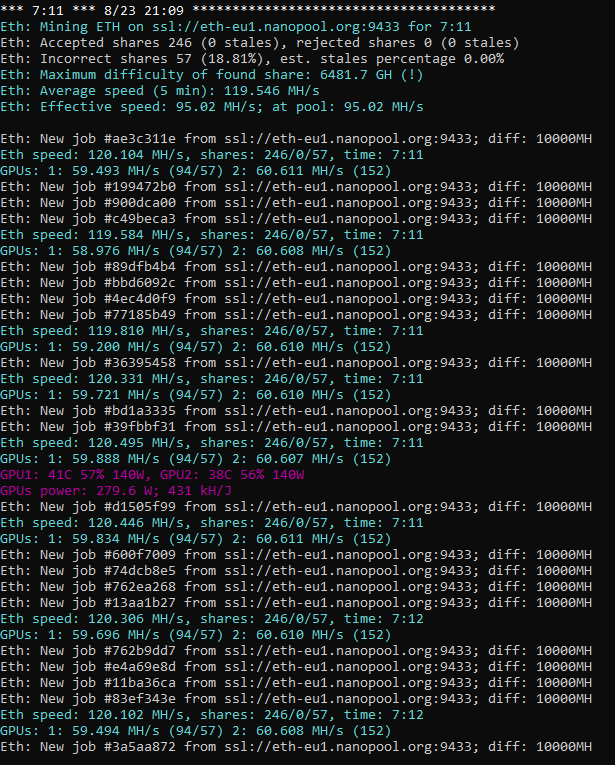Select the New job #199472b0 line
Viewport: 615px width, 765px height.
click(x=296, y=187)
